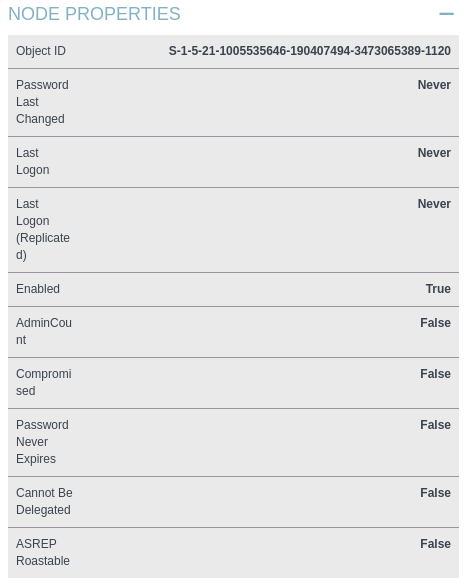Click the Compromised False value
This screenshot has height=588, width=467.
click(435, 374)
